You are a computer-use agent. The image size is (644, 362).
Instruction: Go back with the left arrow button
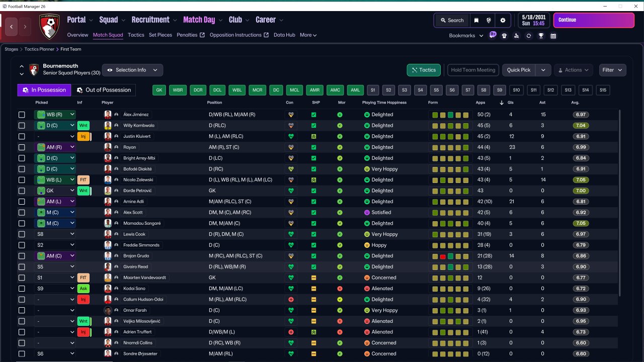(12, 26)
